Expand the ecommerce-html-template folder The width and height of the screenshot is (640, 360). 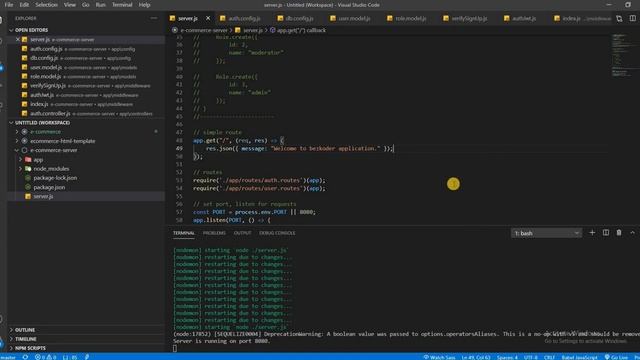(62, 141)
